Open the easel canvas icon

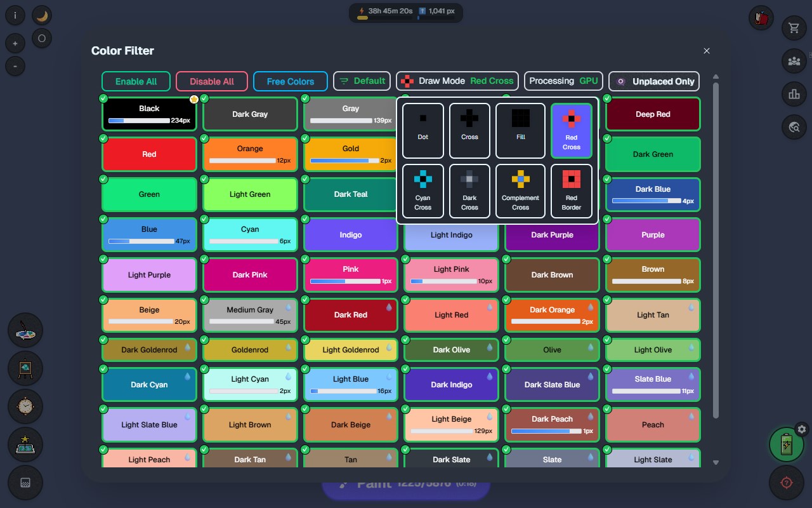click(x=25, y=368)
